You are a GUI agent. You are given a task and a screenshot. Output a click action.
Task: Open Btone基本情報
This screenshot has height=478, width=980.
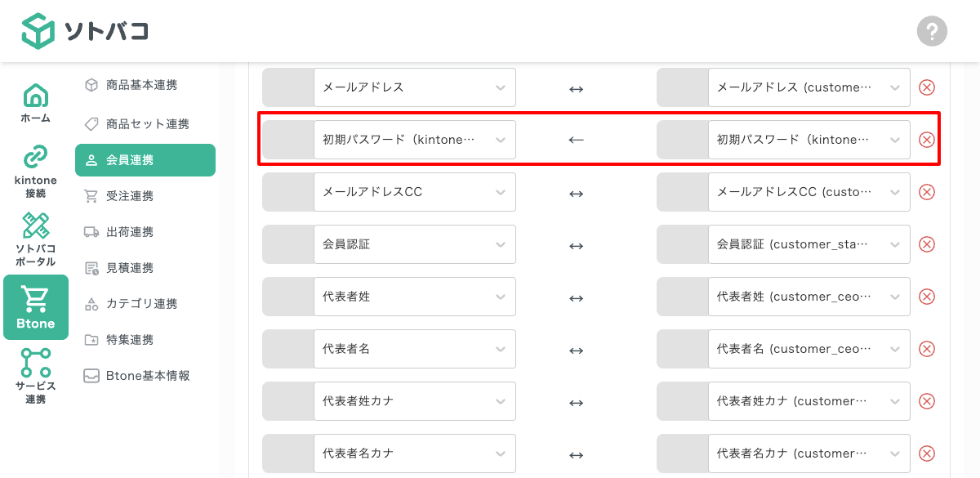coord(145,375)
